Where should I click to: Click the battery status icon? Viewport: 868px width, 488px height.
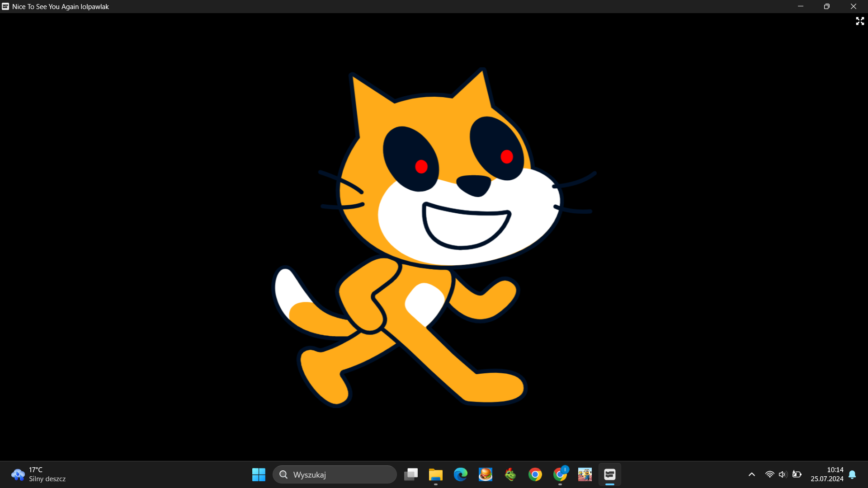(797, 474)
